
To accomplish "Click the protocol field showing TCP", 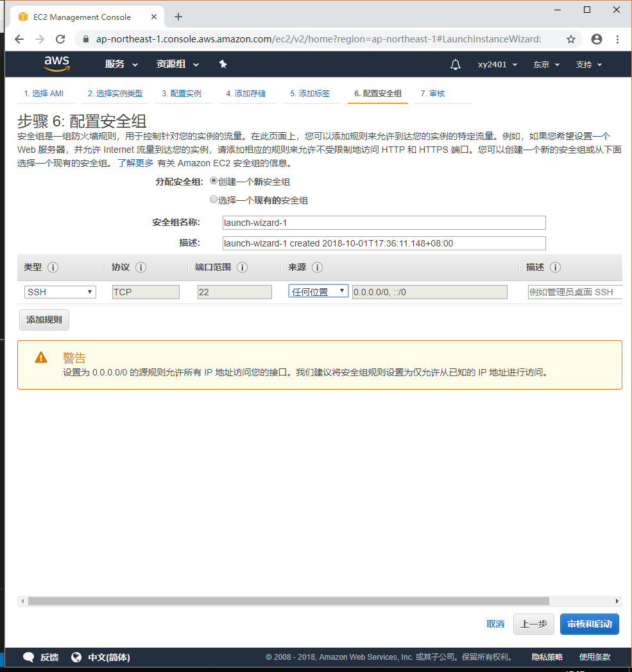I will coord(146,292).
